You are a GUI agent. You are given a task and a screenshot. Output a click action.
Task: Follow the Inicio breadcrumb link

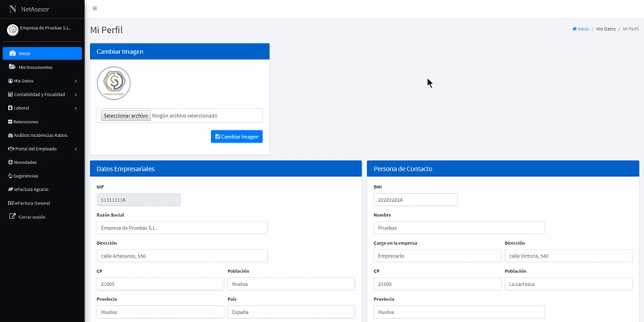coord(580,28)
